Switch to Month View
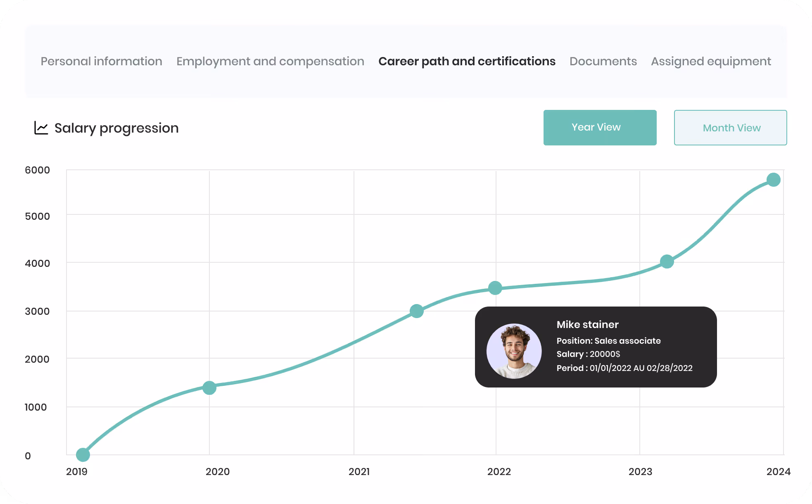The width and height of the screenshot is (812, 504). tap(730, 127)
